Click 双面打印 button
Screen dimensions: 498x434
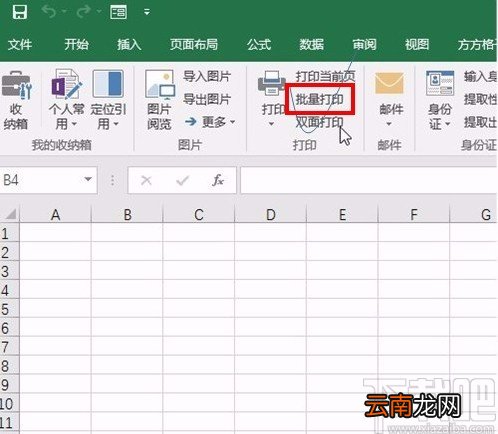pos(319,122)
